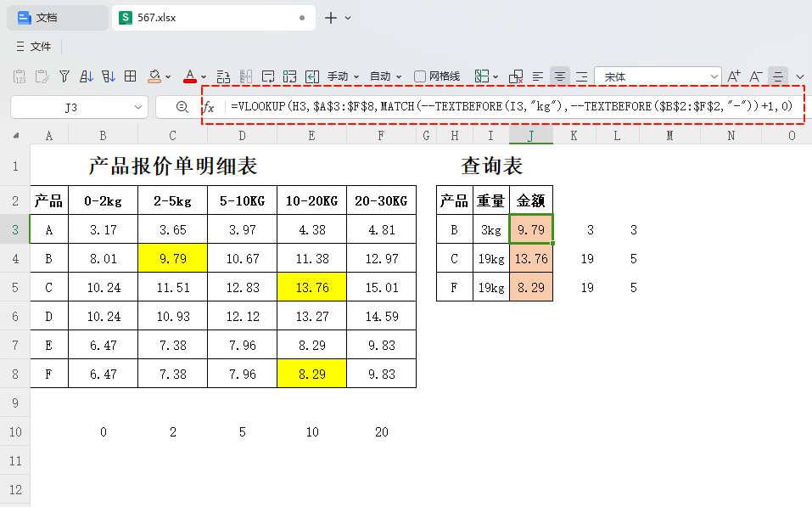Viewport: 812px width, 507px height.
Task: Click the 3kg weight cell
Action: click(x=491, y=229)
